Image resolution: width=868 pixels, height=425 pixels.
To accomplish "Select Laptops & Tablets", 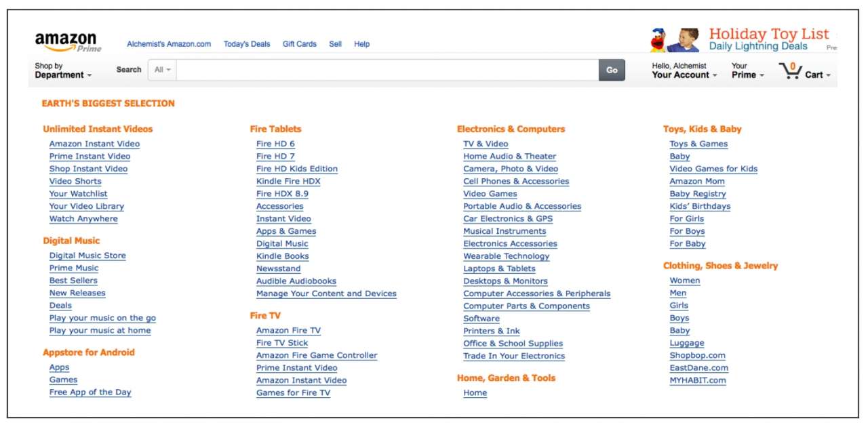I will [499, 269].
